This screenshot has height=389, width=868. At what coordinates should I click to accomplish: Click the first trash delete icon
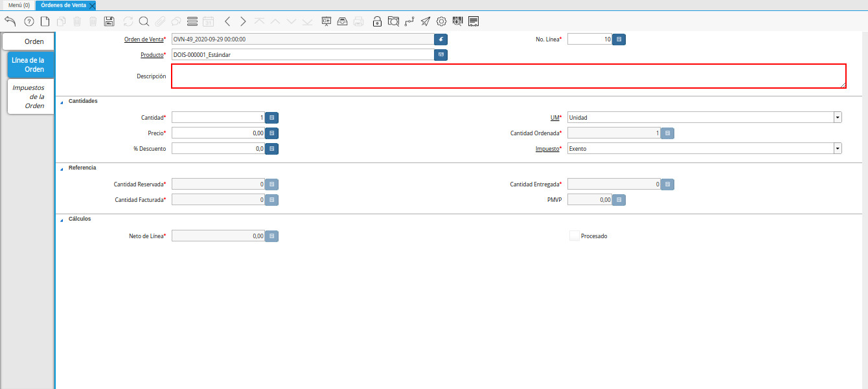point(77,21)
